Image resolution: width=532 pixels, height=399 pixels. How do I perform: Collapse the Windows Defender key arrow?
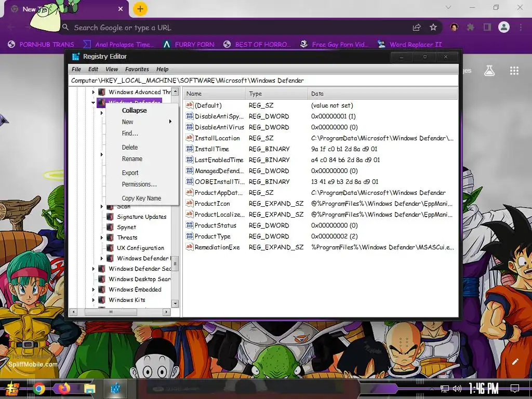click(94, 102)
